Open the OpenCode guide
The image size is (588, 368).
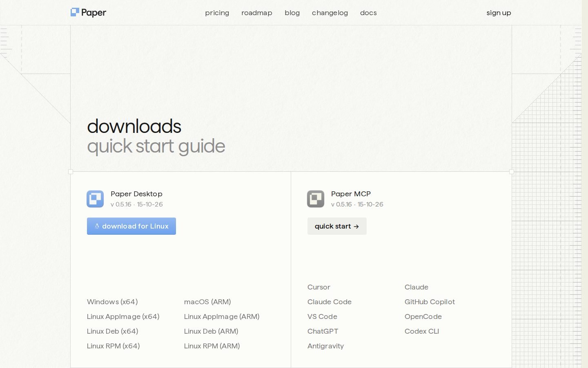[x=423, y=316]
